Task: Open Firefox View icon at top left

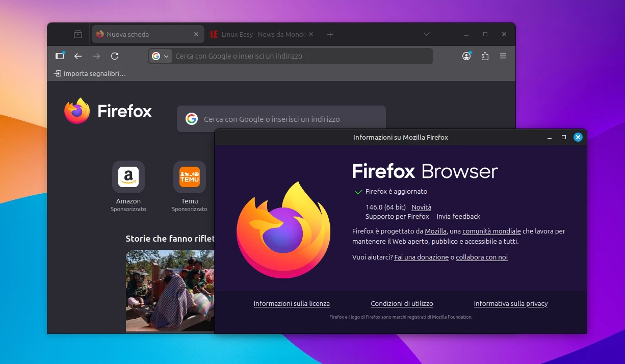Action: point(60,56)
